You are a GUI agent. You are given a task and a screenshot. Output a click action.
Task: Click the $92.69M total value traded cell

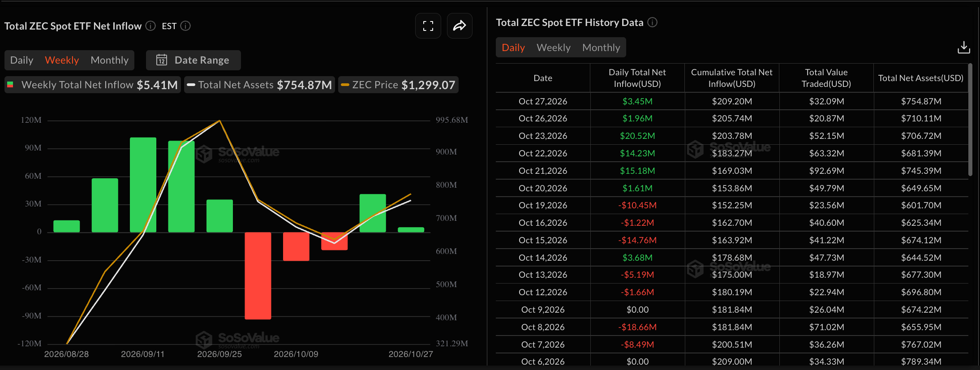pos(826,171)
